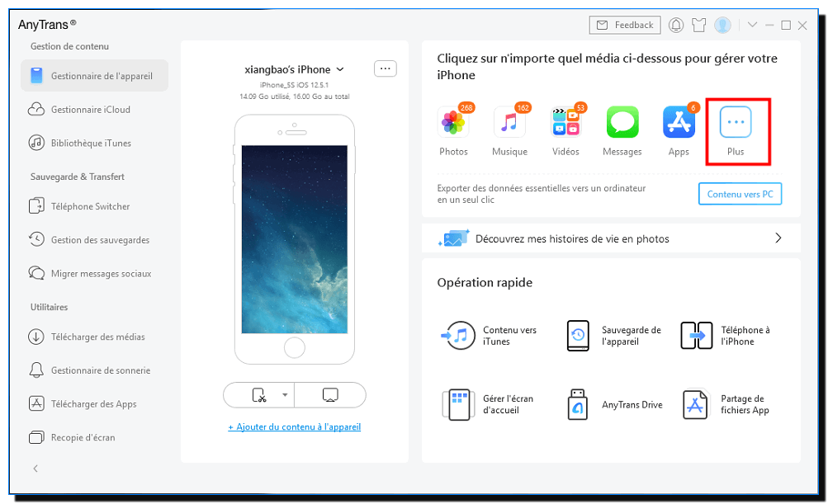Open the Photos media category
Image resolution: width=828 pixels, height=504 pixels.
[x=453, y=123]
